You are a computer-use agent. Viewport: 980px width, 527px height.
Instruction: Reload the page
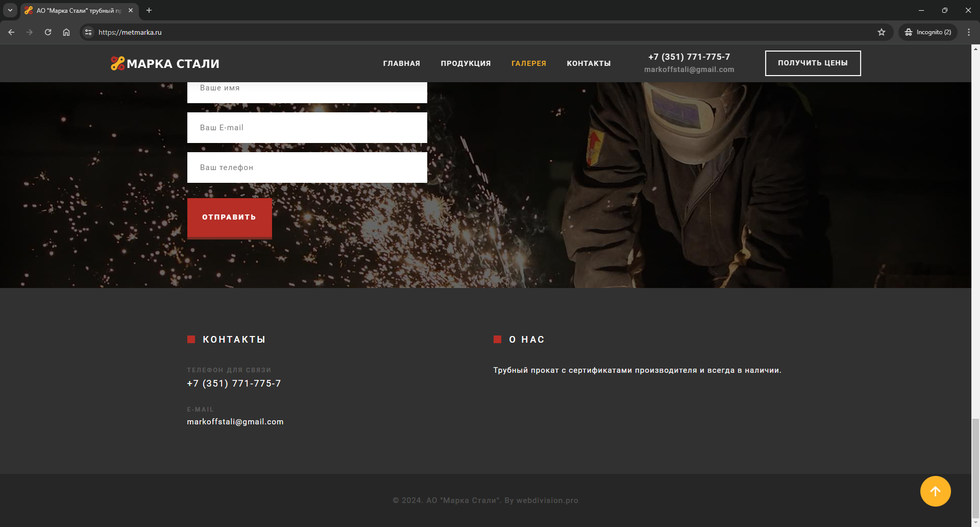[x=48, y=32]
